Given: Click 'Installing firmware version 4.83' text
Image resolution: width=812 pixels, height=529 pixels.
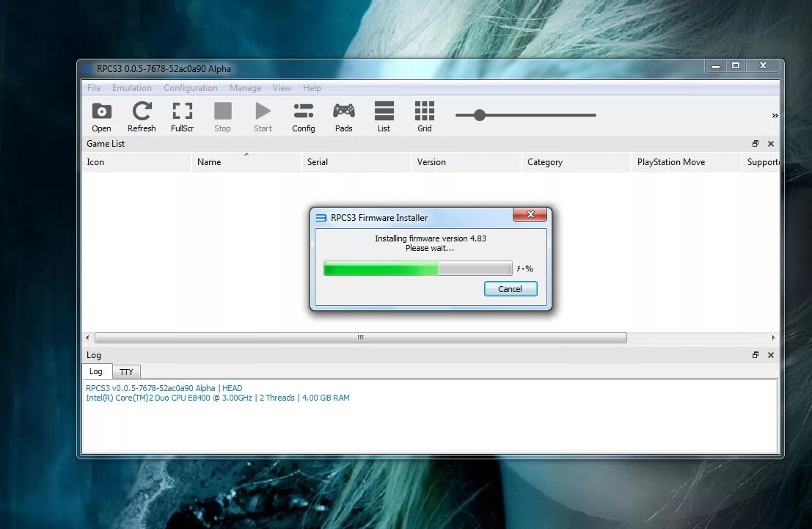Looking at the screenshot, I should (431, 238).
